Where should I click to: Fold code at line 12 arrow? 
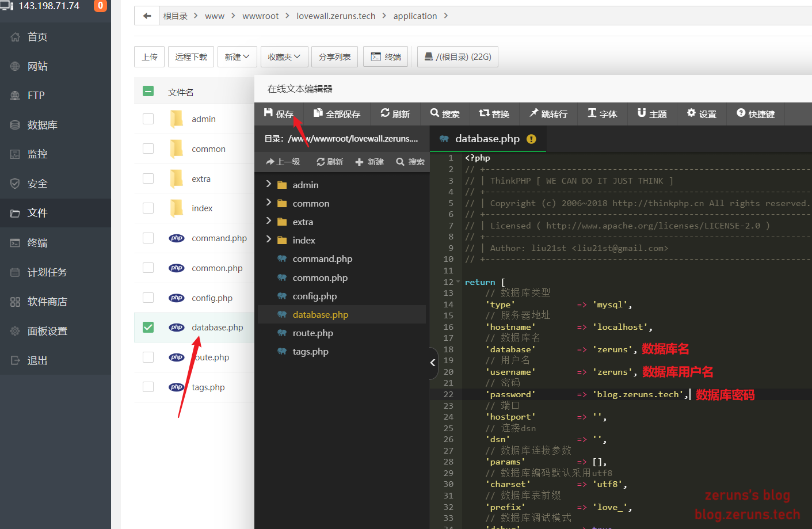tap(458, 282)
